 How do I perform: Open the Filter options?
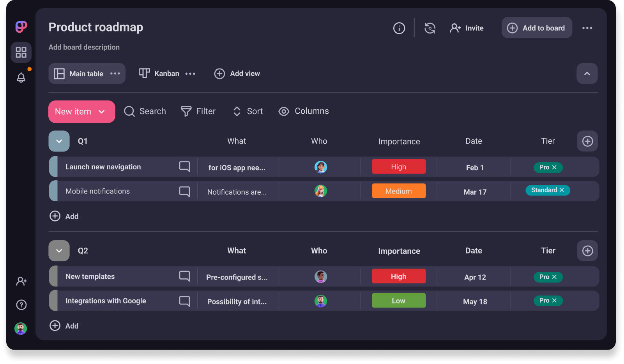click(198, 111)
